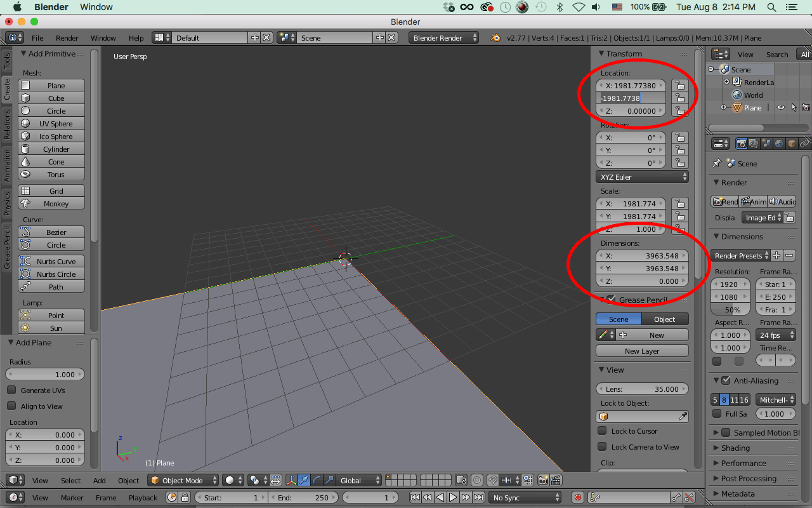Toggle Plane visibility eye in outliner

tap(781, 107)
